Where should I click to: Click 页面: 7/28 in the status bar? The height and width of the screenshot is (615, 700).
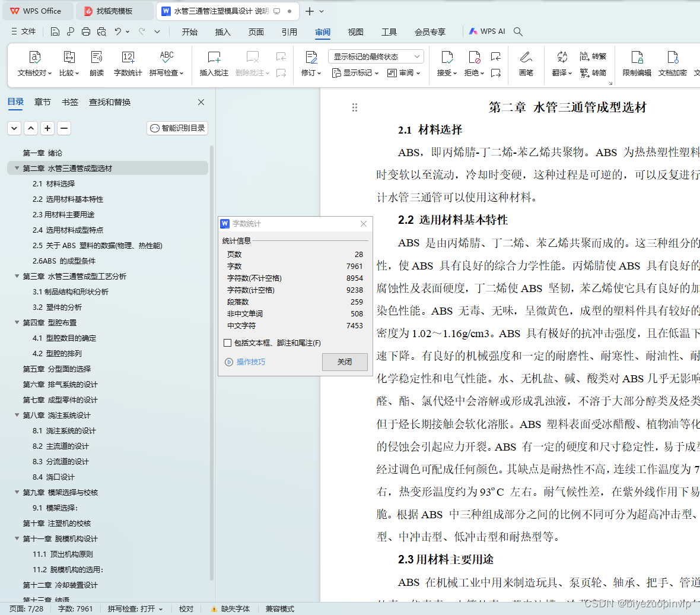pyautogui.click(x=26, y=608)
